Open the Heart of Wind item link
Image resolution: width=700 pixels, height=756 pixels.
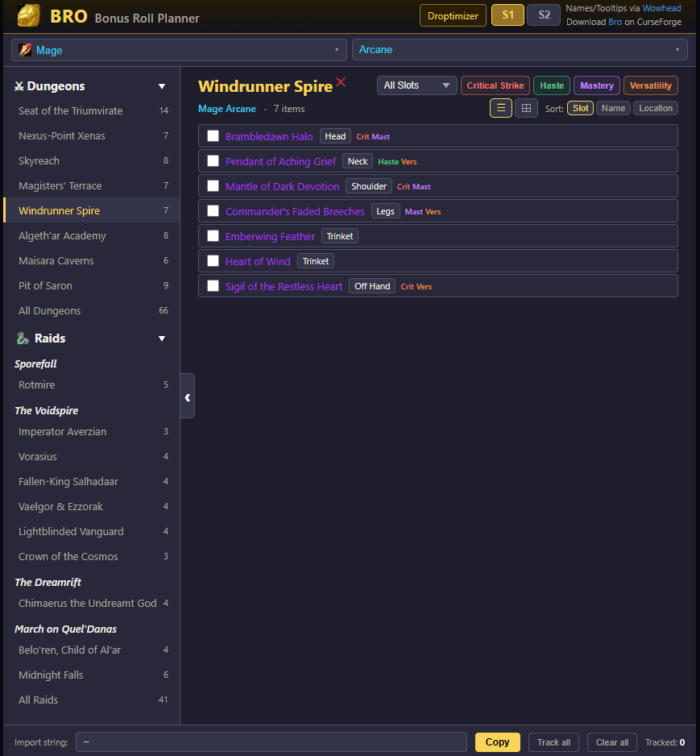pyautogui.click(x=258, y=261)
